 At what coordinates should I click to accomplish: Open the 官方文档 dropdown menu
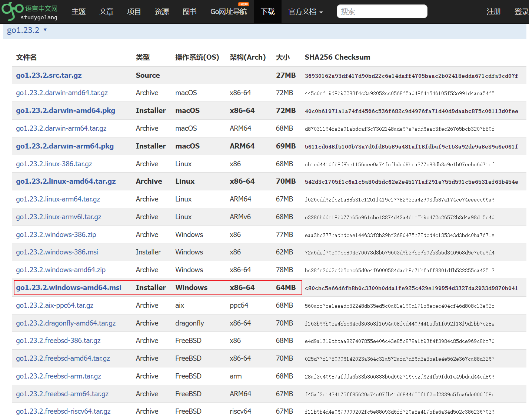305,12
